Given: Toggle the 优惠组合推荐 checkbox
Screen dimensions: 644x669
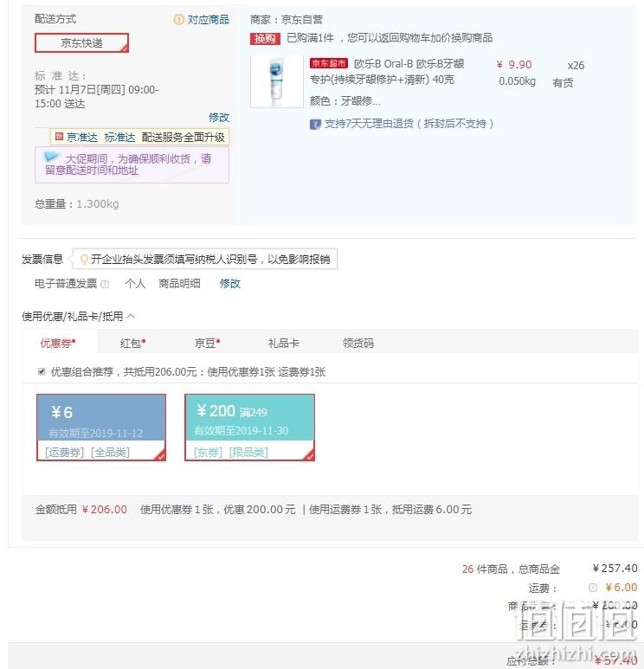Looking at the screenshot, I should (42, 371).
